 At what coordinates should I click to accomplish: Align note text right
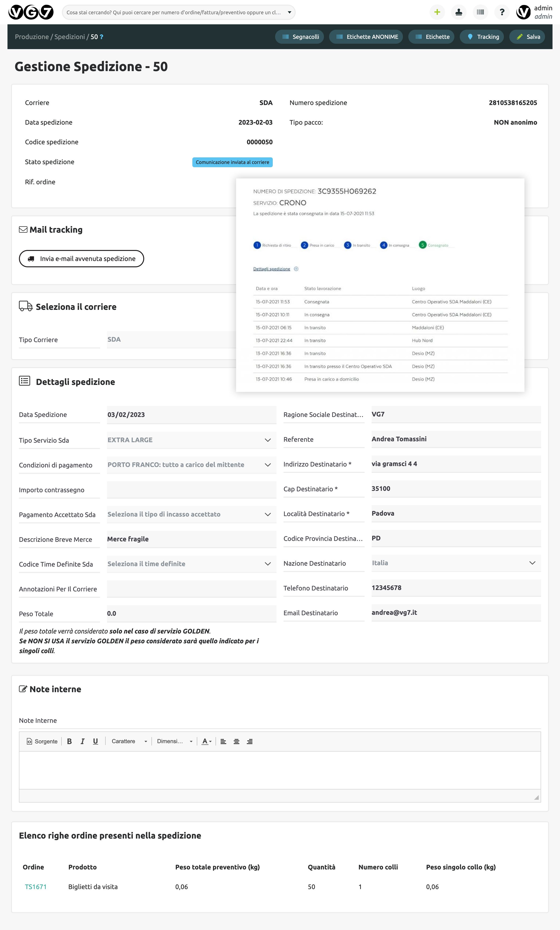pyautogui.click(x=249, y=741)
